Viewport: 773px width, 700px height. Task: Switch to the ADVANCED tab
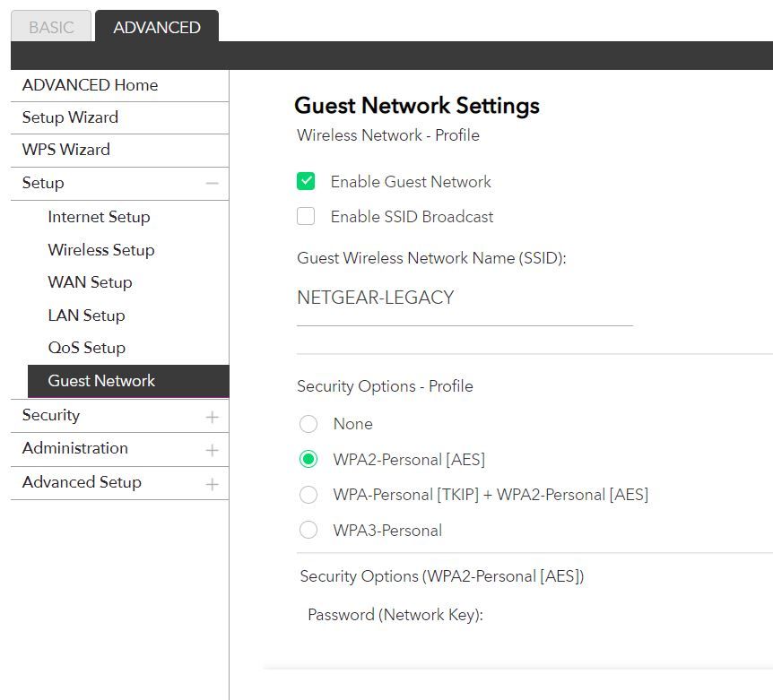pos(157,27)
